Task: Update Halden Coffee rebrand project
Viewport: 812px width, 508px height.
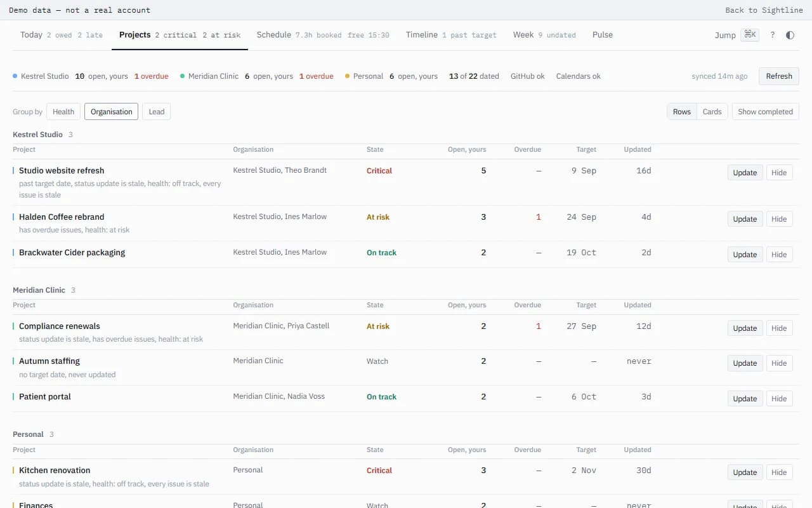Action: [745, 219]
